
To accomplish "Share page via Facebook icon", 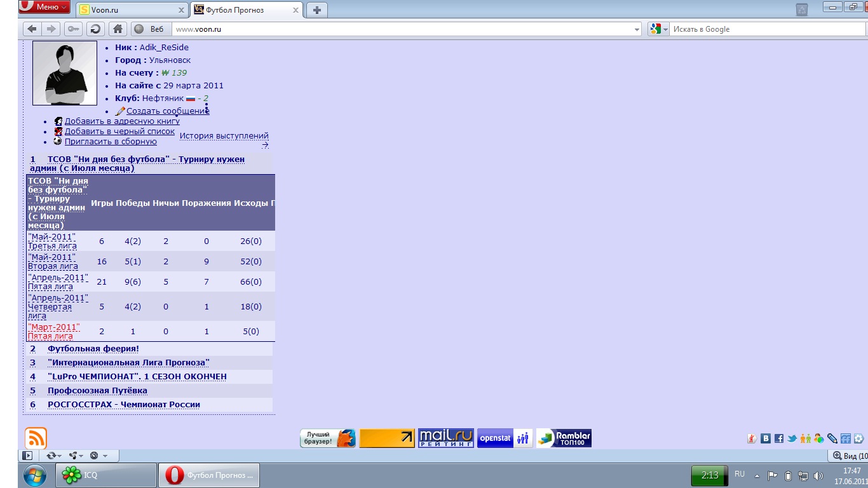I will tap(779, 438).
